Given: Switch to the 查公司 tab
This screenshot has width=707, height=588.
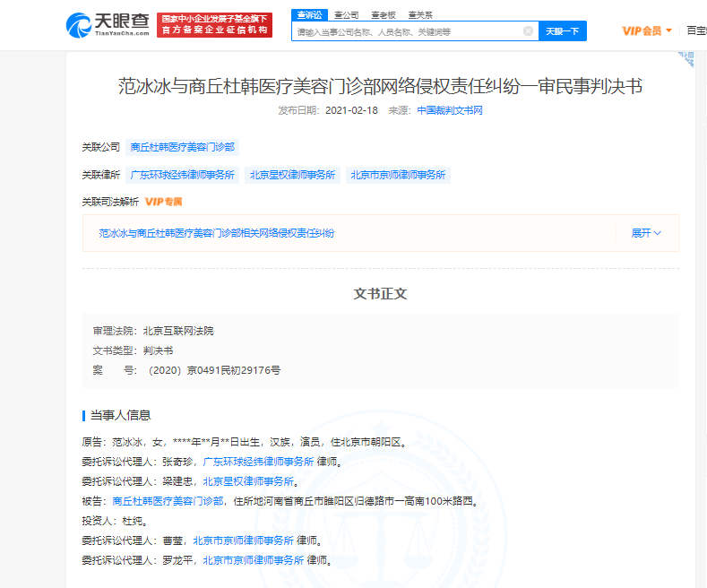Looking at the screenshot, I should (x=345, y=14).
